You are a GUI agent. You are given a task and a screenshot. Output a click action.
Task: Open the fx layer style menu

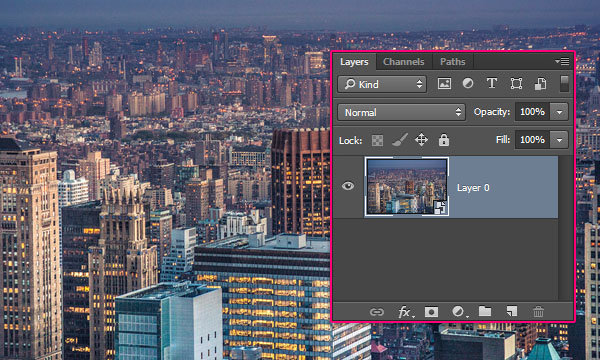pos(405,312)
